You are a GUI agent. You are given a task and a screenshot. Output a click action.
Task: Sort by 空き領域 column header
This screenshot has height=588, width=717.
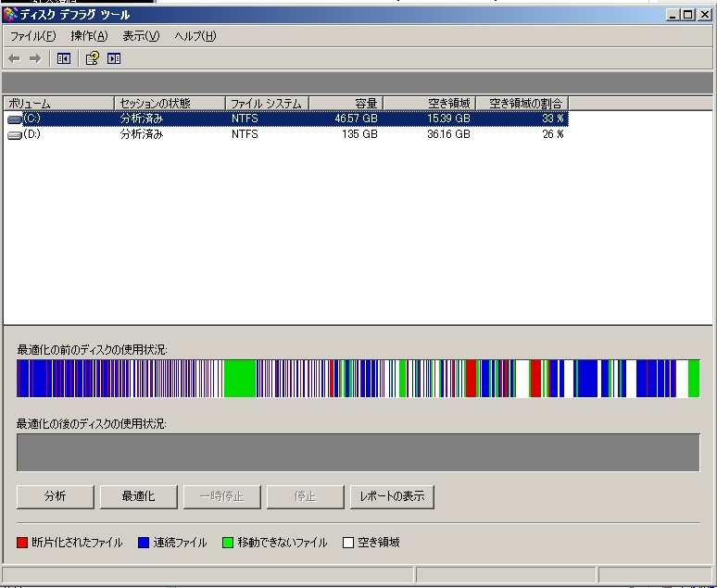tap(430, 104)
